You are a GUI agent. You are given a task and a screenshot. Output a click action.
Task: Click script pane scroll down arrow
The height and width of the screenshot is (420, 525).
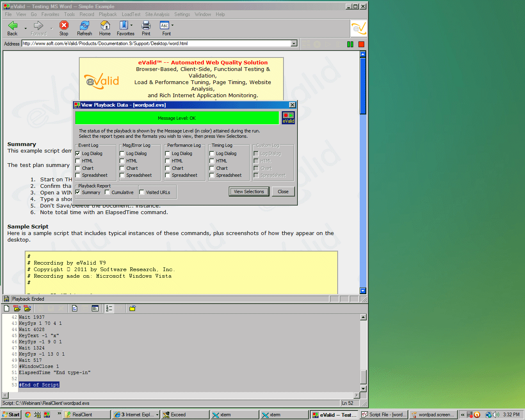point(363,388)
